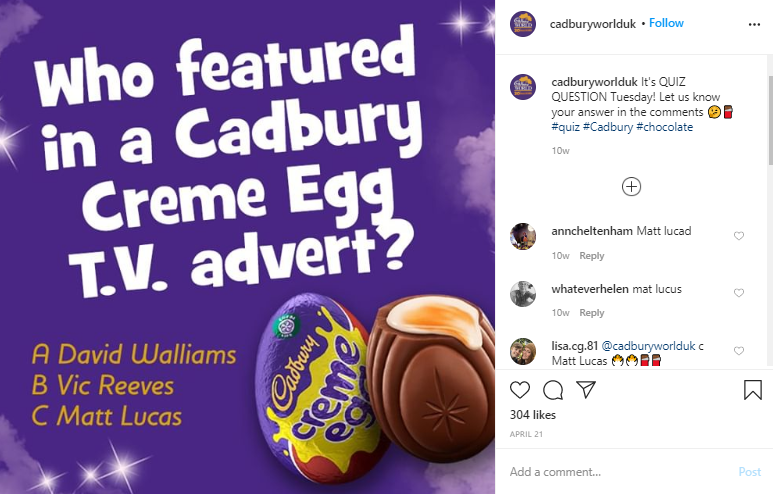The height and width of the screenshot is (494, 773).
Task: Open the cadburyworlduk header profile avatar
Action: tap(523, 24)
